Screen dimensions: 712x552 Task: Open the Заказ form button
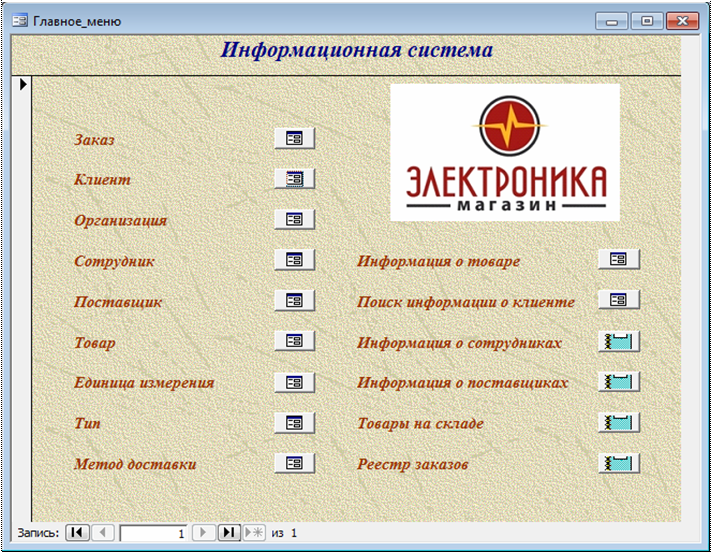click(294, 138)
